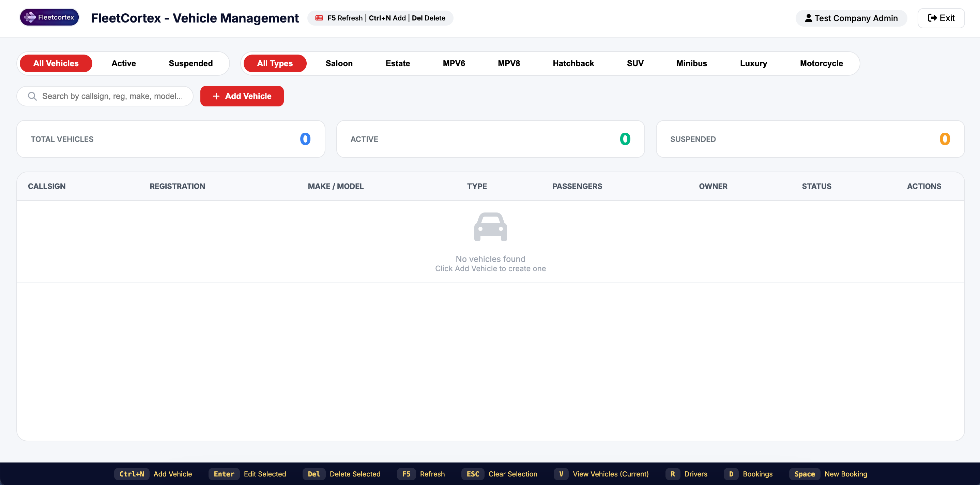Focus the vehicle search field

click(x=105, y=96)
